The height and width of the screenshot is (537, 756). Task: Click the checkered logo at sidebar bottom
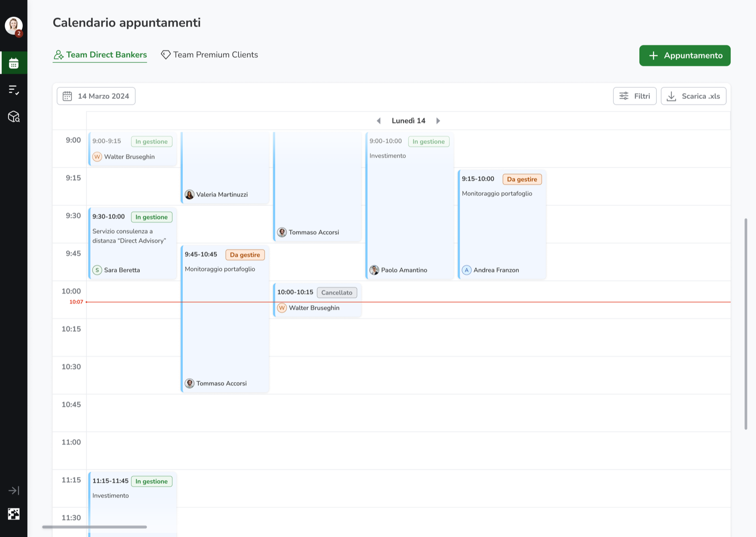pyautogui.click(x=14, y=514)
